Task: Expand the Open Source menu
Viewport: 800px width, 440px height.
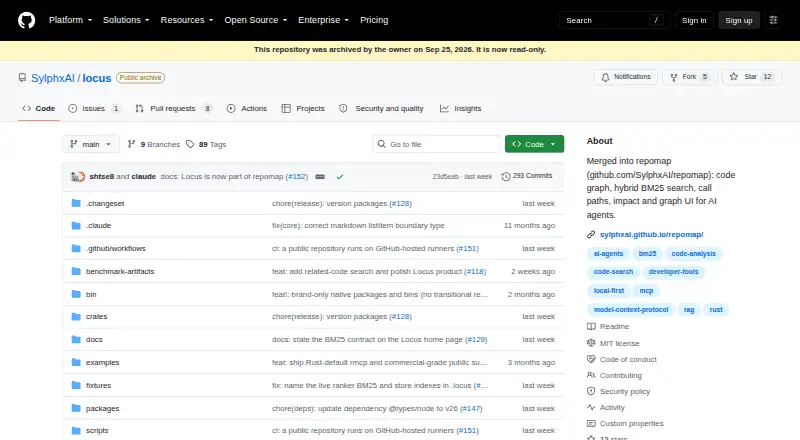Action: [x=256, y=20]
